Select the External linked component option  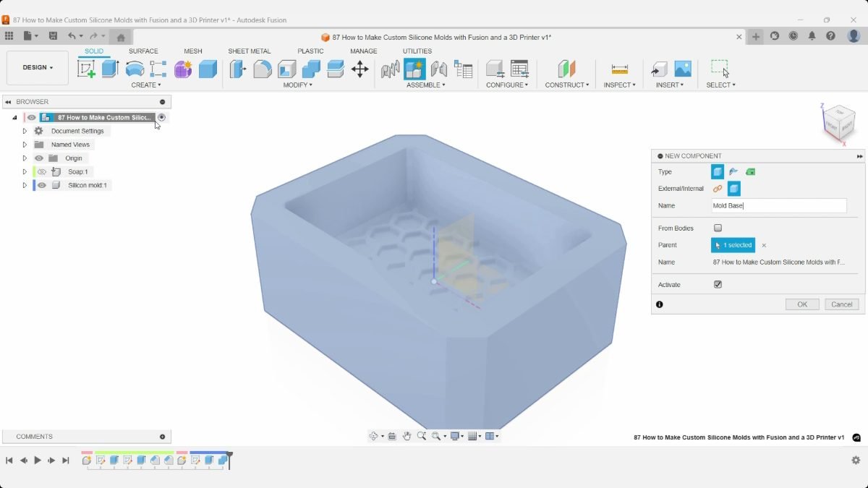(718, 189)
